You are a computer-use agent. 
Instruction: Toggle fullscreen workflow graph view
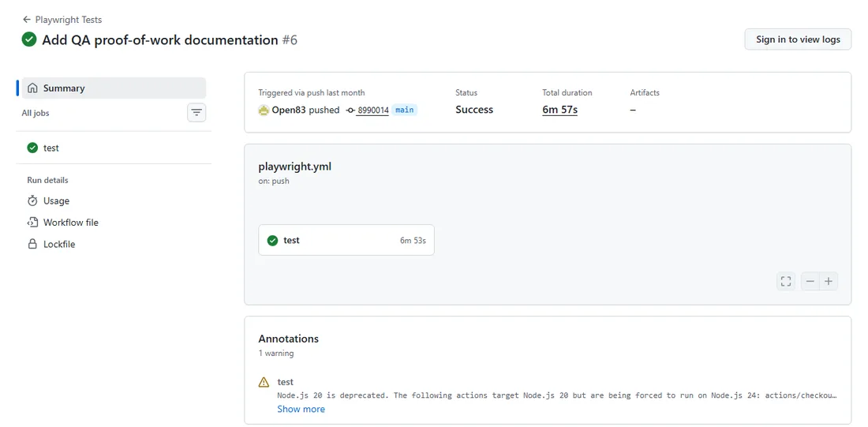coord(785,281)
